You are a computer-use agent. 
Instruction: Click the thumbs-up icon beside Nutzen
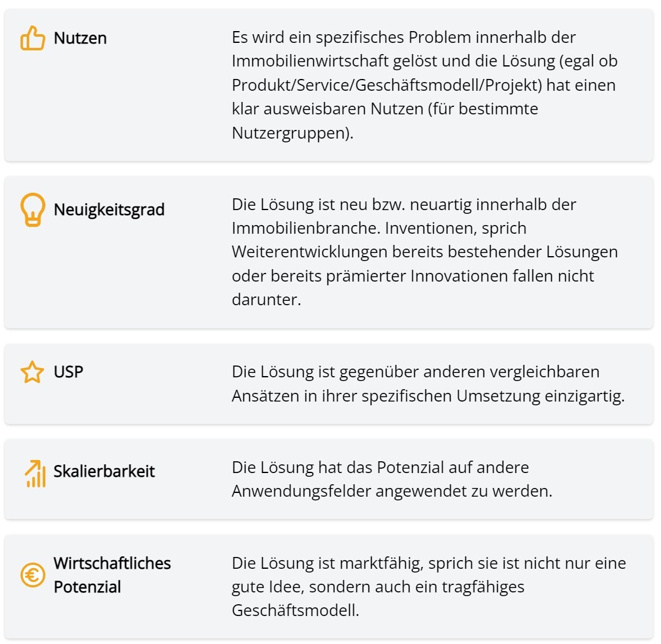(32, 38)
